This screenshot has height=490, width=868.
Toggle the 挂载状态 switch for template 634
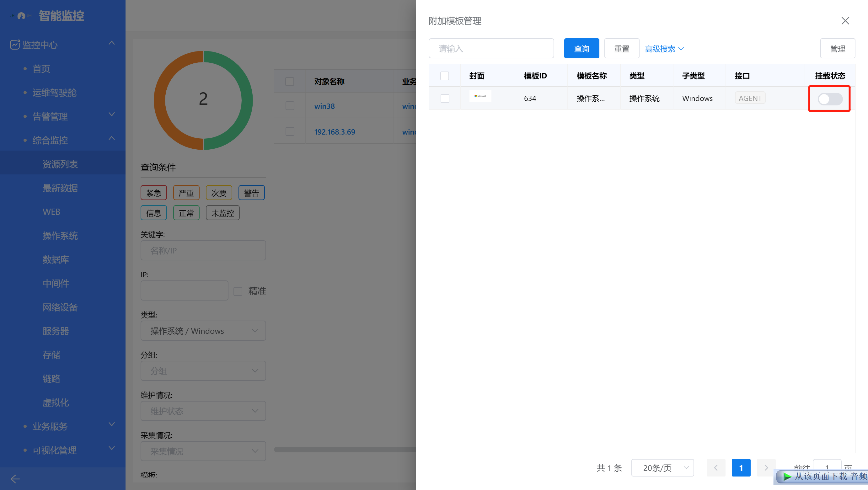pos(830,99)
